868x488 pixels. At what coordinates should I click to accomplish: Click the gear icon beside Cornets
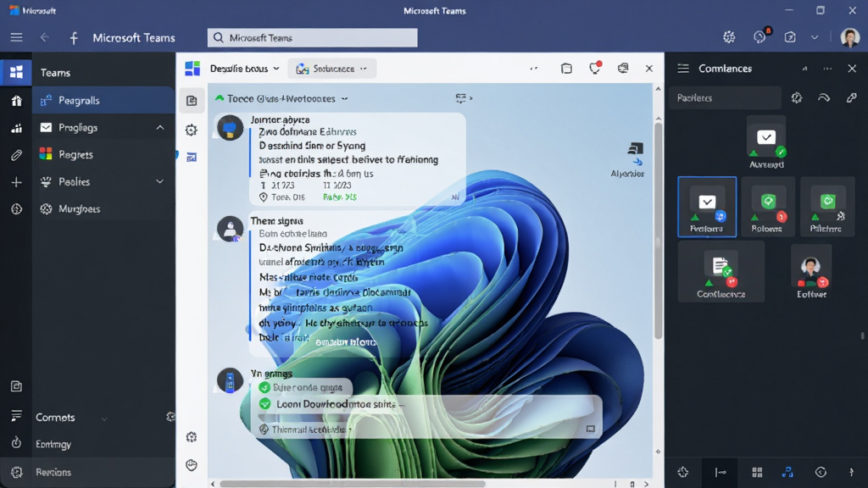[170, 417]
